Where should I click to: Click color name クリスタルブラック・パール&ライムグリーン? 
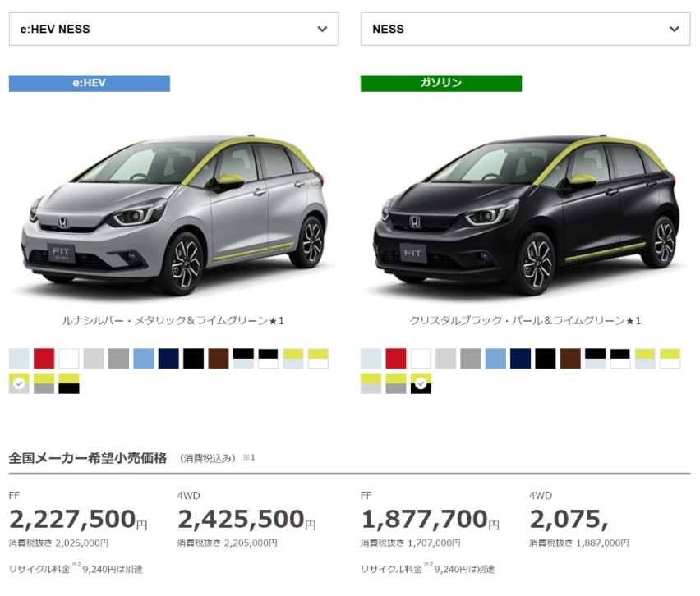525,321
